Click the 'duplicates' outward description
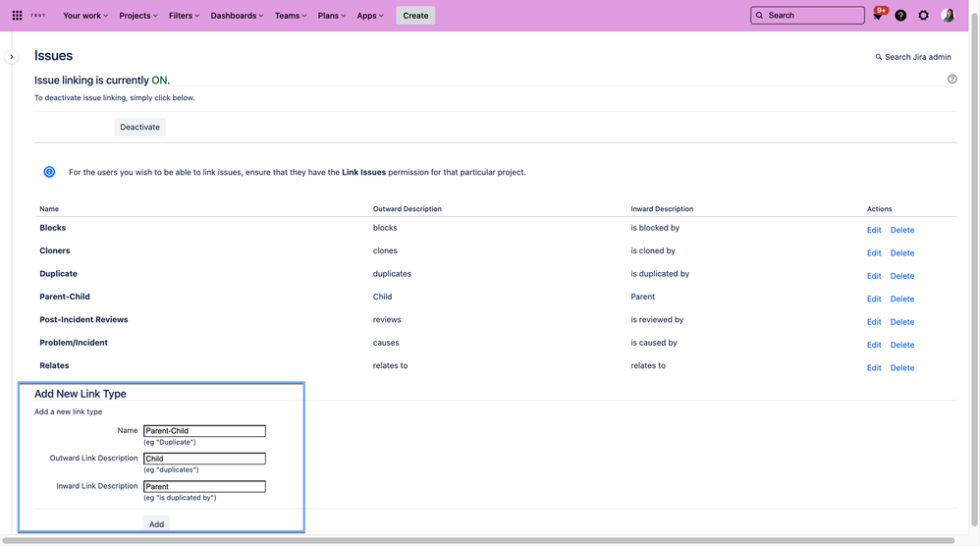The image size is (980, 546). pos(392,274)
